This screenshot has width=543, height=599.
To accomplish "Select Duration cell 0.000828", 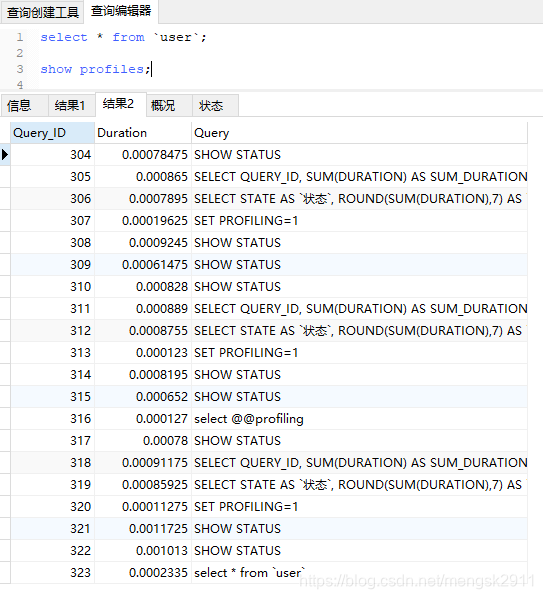I will 143,287.
